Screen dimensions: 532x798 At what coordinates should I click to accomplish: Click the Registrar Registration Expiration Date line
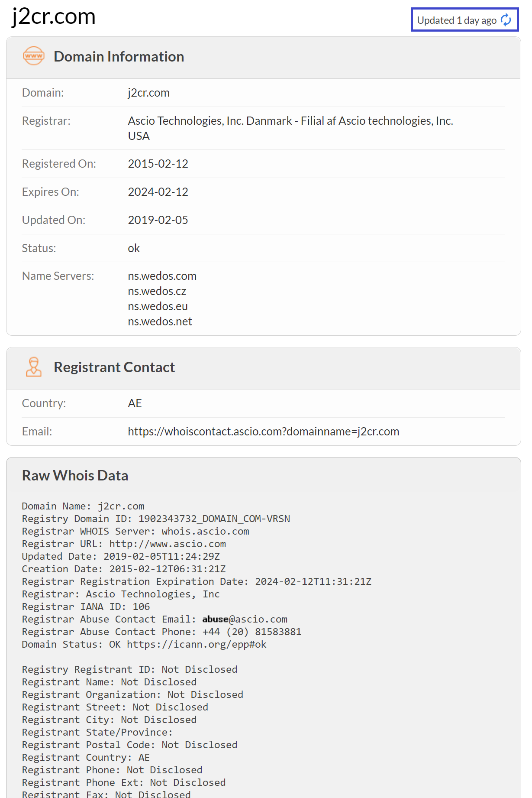coord(197,581)
